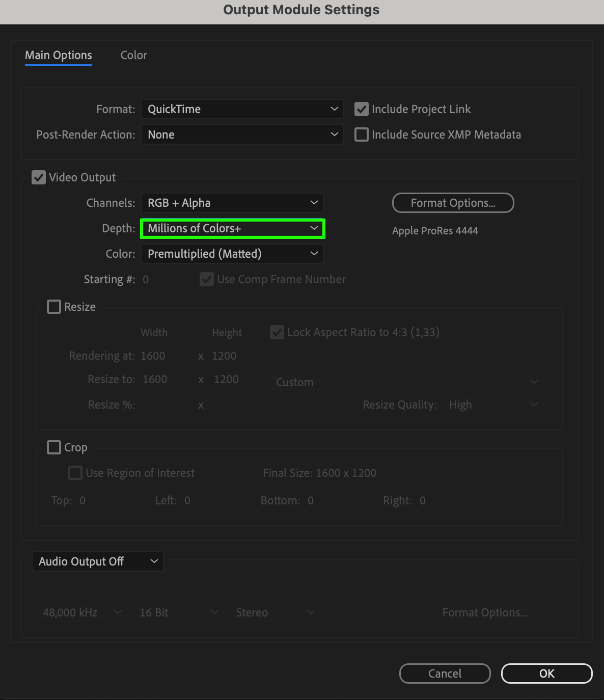Enable Include Source XMP Metadata

tap(362, 134)
